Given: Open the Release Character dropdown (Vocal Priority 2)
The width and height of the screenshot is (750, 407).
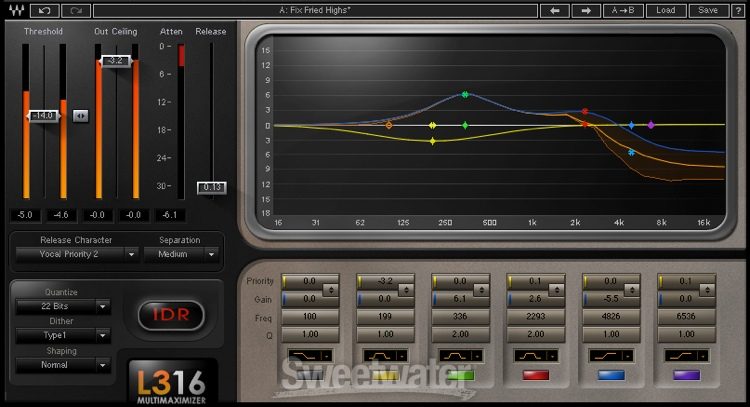Looking at the screenshot, I should click(77, 254).
